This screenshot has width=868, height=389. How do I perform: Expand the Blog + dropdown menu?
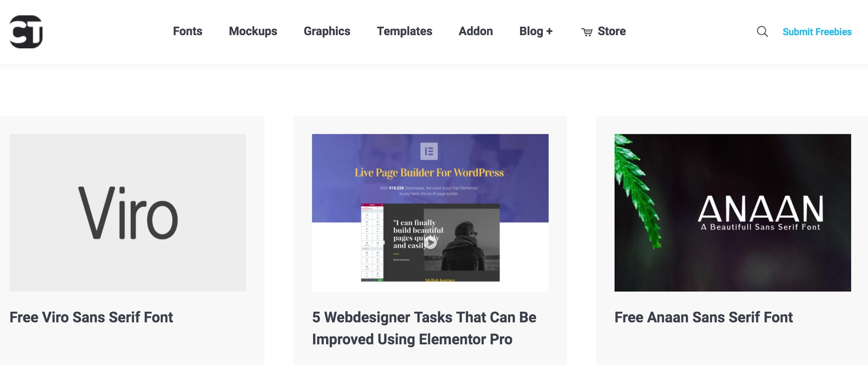(536, 31)
